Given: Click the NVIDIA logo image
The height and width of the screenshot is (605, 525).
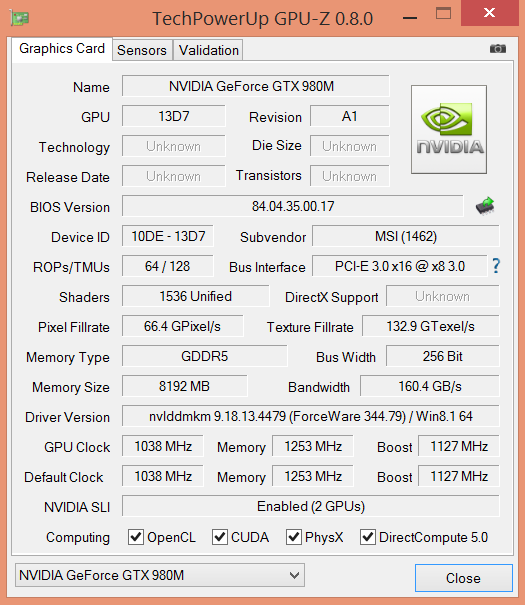Looking at the screenshot, I should pos(449,129).
